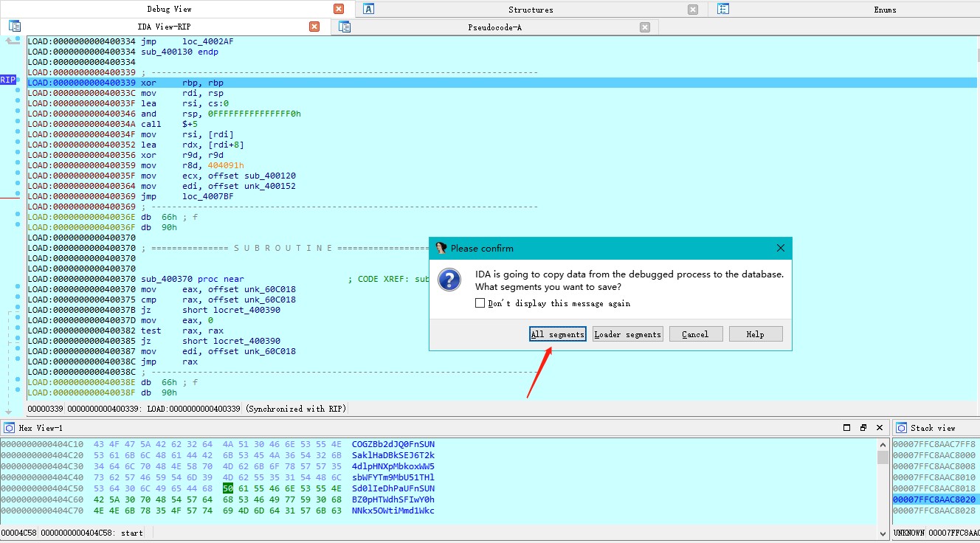Click the Hex View-1 panel icon
Screen dimensions: 980x543
click(10, 428)
